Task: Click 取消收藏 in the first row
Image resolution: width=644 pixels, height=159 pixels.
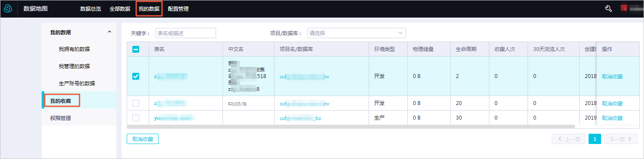Action: pyautogui.click(x=612, y=77)
